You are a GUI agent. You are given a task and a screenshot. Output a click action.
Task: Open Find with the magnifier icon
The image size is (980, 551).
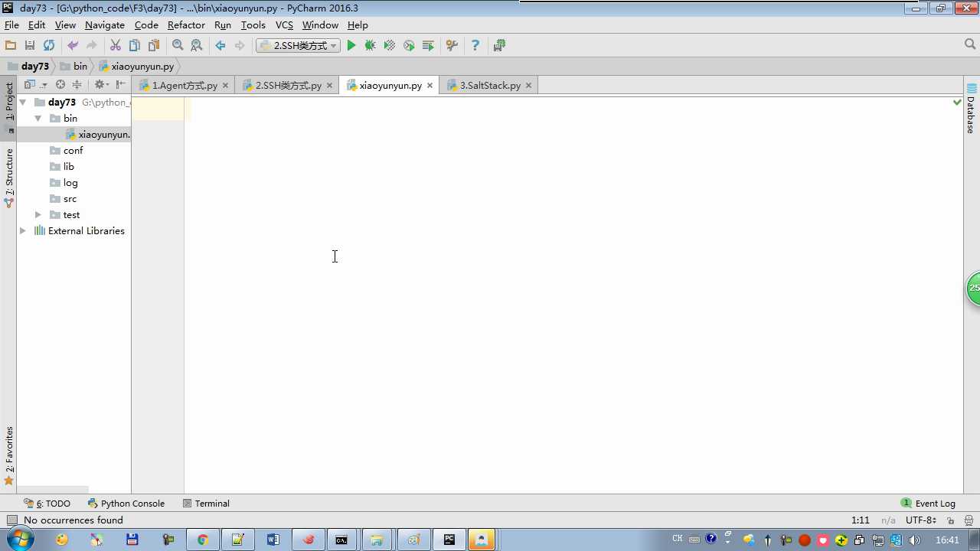point(178,46)
